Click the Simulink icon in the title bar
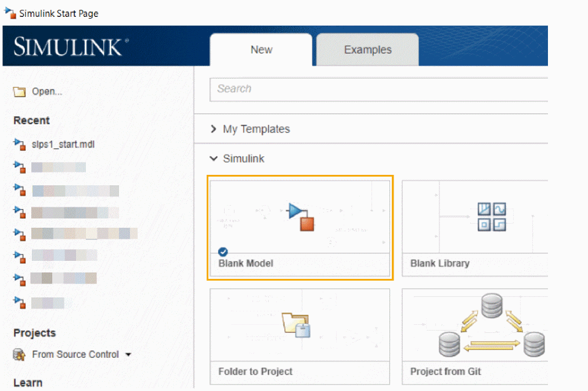The height and width of the screenshot is (391, 588). coord(10,13)
